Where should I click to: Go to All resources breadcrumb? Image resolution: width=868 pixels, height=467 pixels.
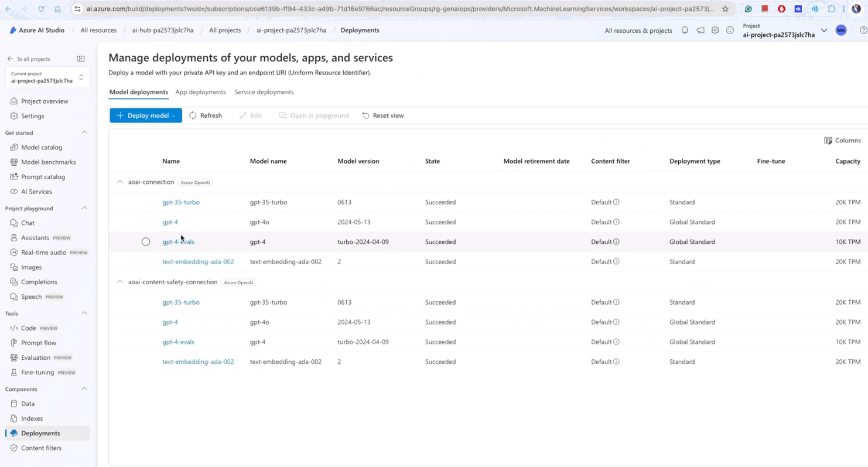click(98, 30)
